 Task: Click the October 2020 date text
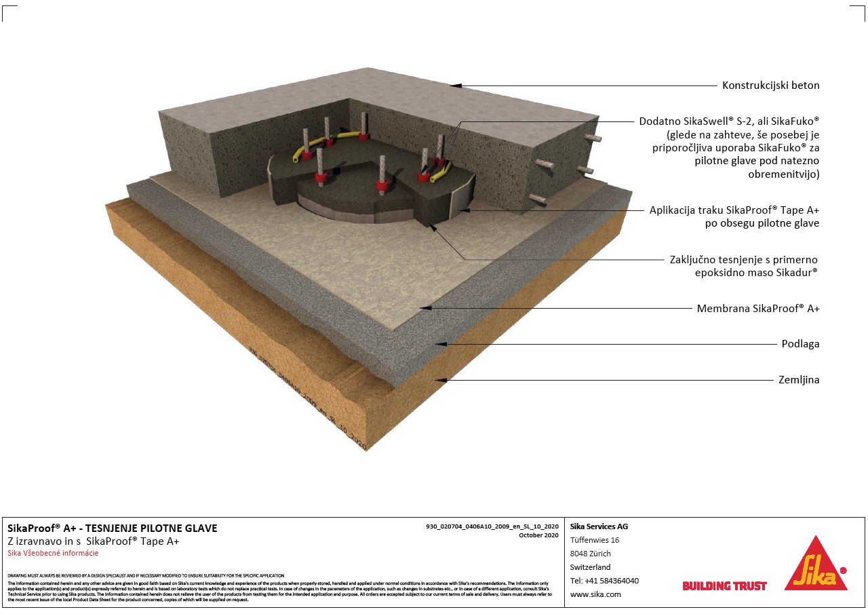pos(538,535)
